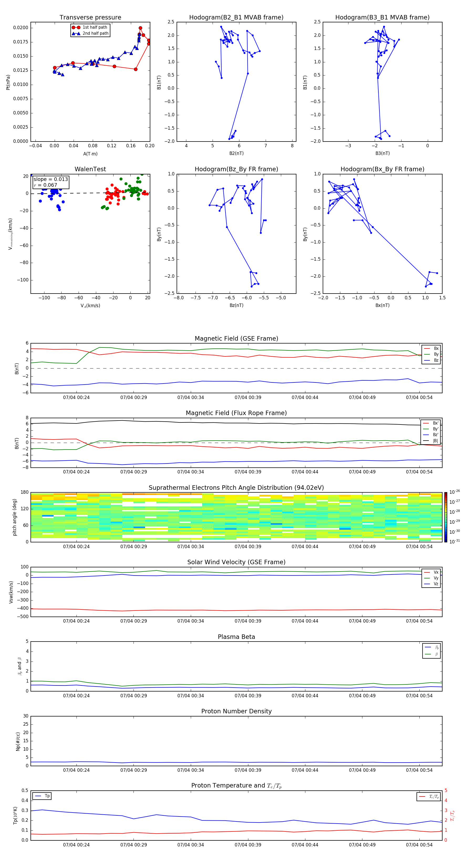Image resolution: width=473 pixels, height=868 pixels.
Task: Click the '10^-31' colorbar tick label
Action: pyautogui.click(x=455, y=542)
